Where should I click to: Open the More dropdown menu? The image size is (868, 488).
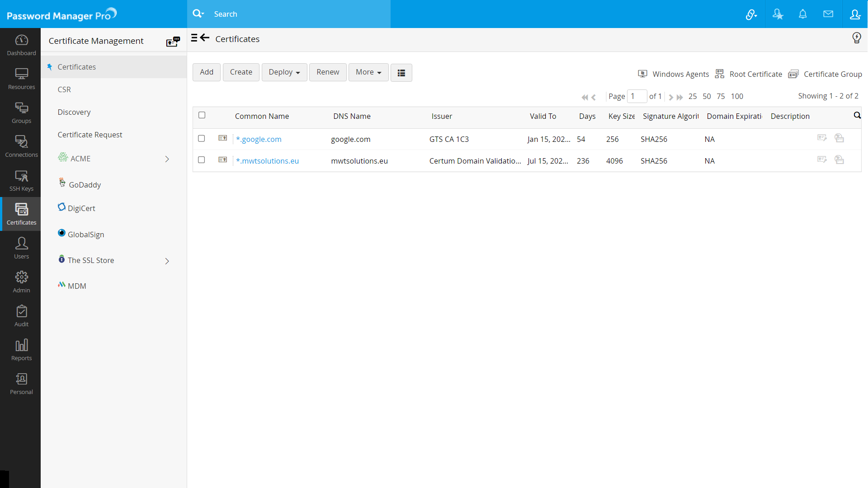tap(368, 72)
